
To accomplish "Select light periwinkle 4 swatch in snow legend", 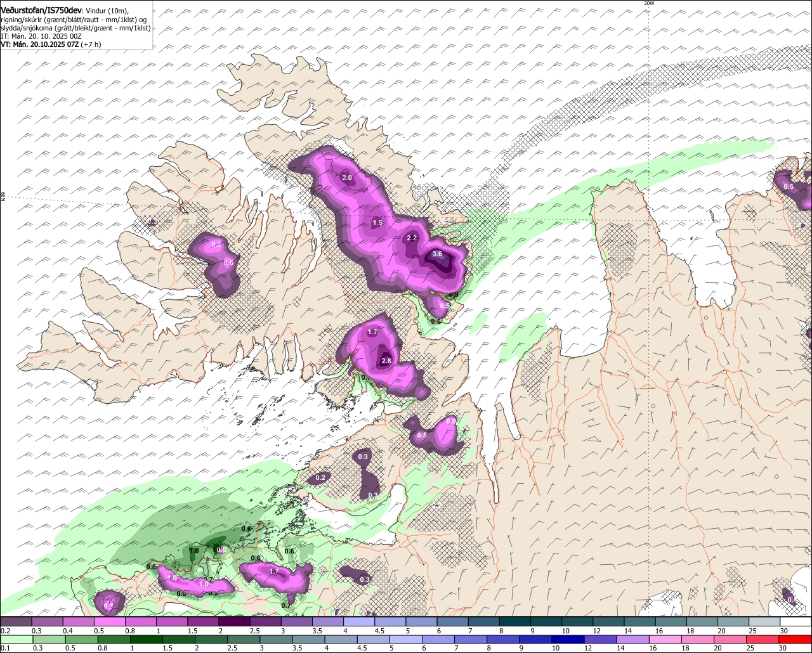I will 359,621.
